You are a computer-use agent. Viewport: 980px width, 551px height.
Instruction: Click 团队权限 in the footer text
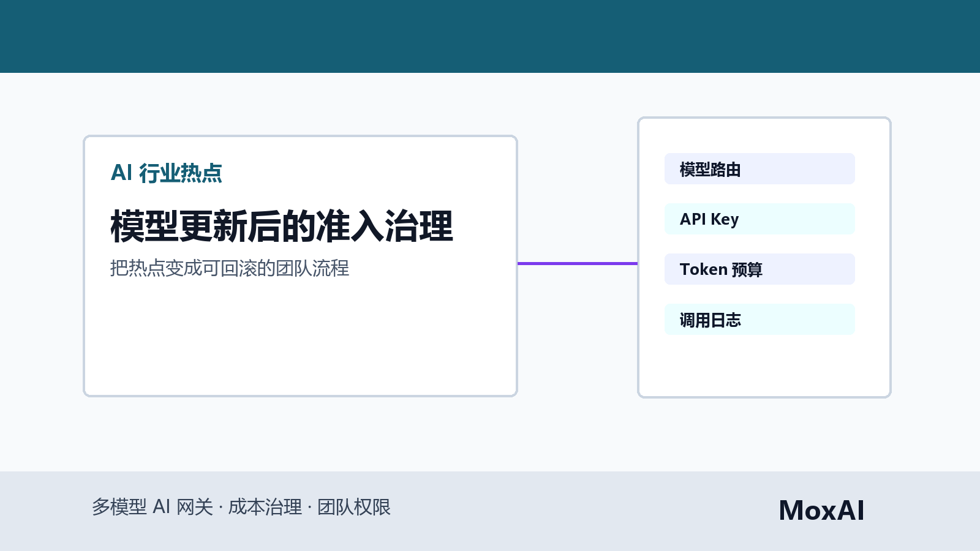click(354, 507)
